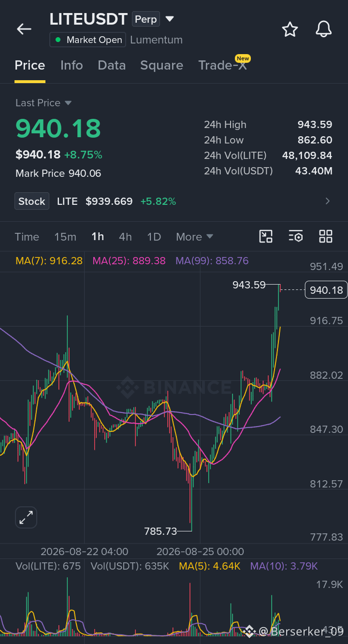348x644 pixels.
Task: Open the Trade-X tab
Action: click(x=223, y=65)
